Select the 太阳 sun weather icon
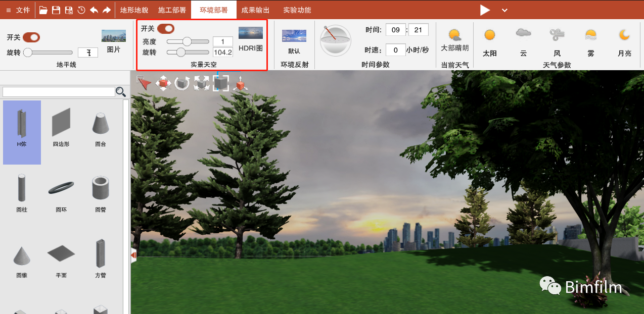Screen dimensions: 644x314 pyautogui.click(x=489, y=35)
